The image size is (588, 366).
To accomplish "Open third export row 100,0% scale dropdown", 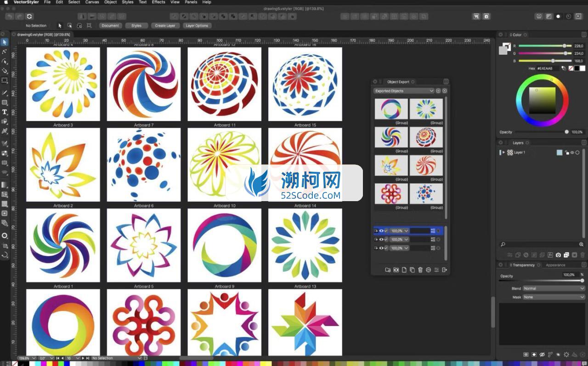I will 399,248.
